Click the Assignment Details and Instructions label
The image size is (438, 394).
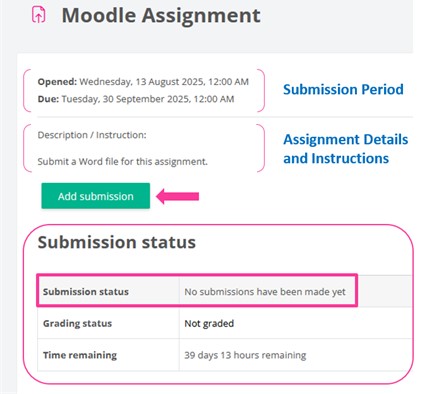coord(346,149)
